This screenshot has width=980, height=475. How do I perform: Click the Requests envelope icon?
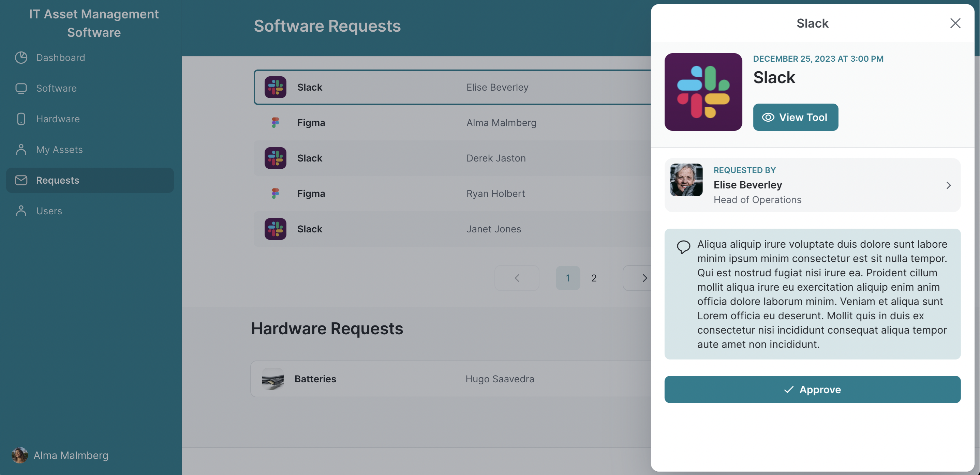point(21,180)
